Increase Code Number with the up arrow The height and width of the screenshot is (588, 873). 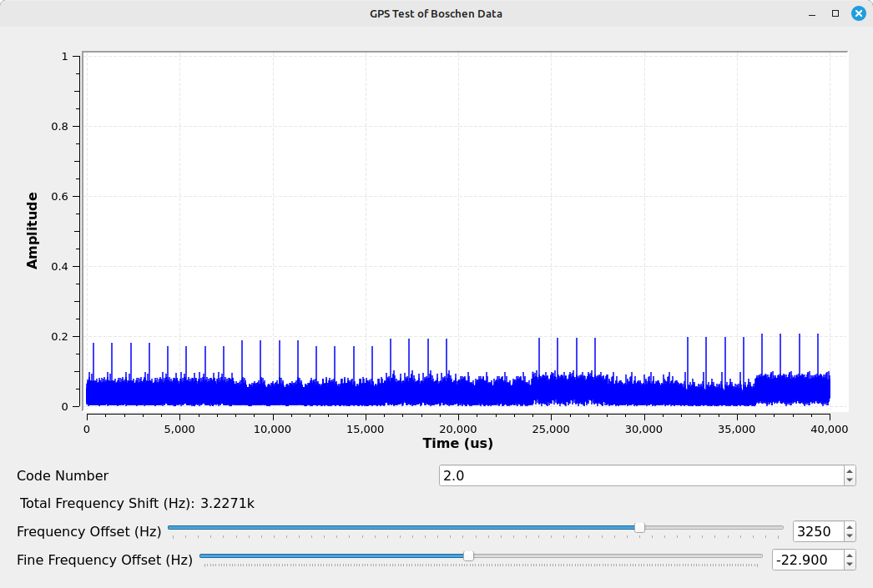[850, 470]
